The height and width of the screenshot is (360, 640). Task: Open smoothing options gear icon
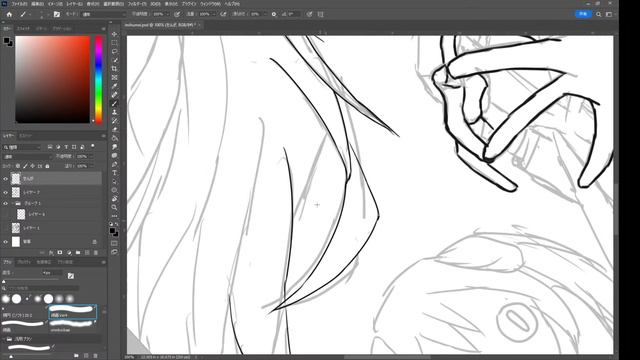click(274, 14)
